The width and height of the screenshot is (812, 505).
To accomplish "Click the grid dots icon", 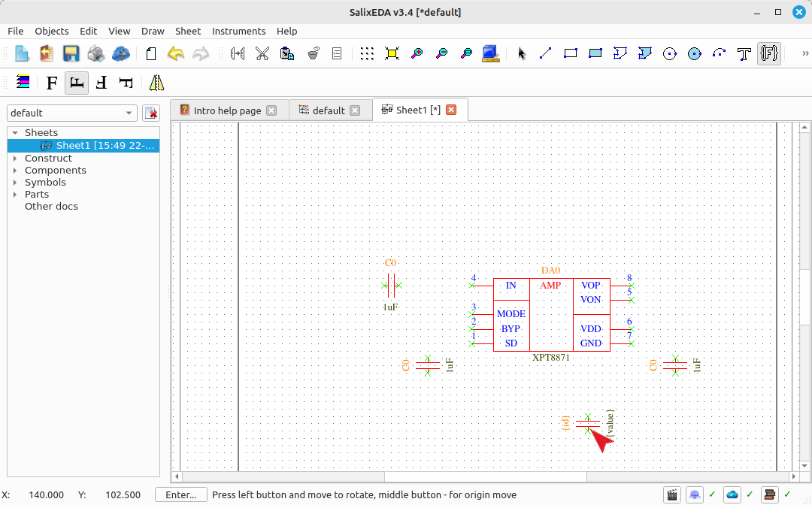I will (367, 53).
